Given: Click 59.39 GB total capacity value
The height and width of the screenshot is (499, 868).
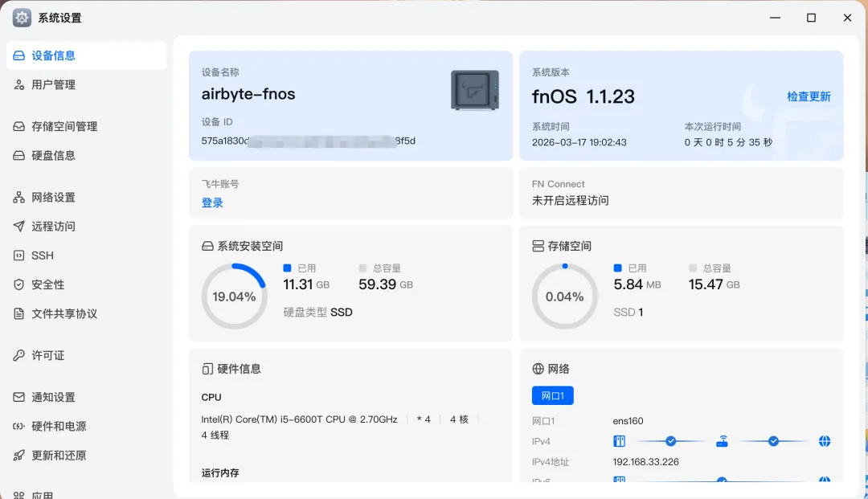Looking at the screenshot, I should 385,284.
